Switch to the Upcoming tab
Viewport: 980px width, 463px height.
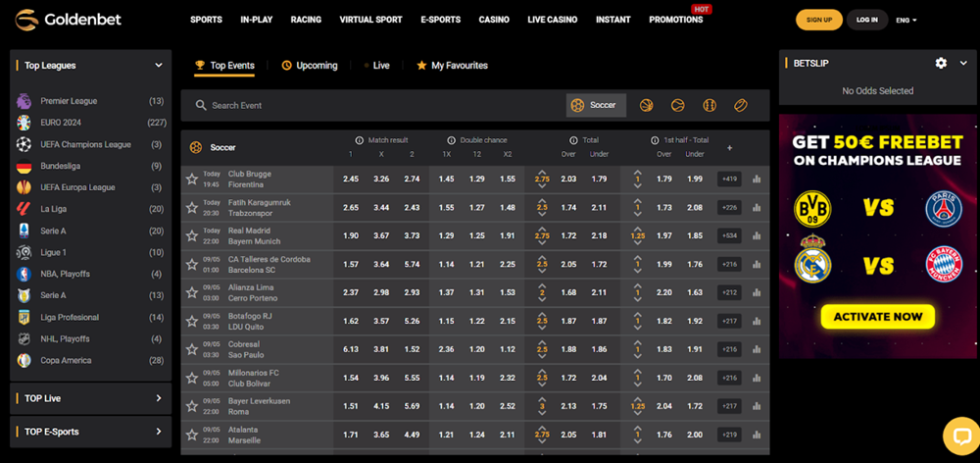click(310, 66)
